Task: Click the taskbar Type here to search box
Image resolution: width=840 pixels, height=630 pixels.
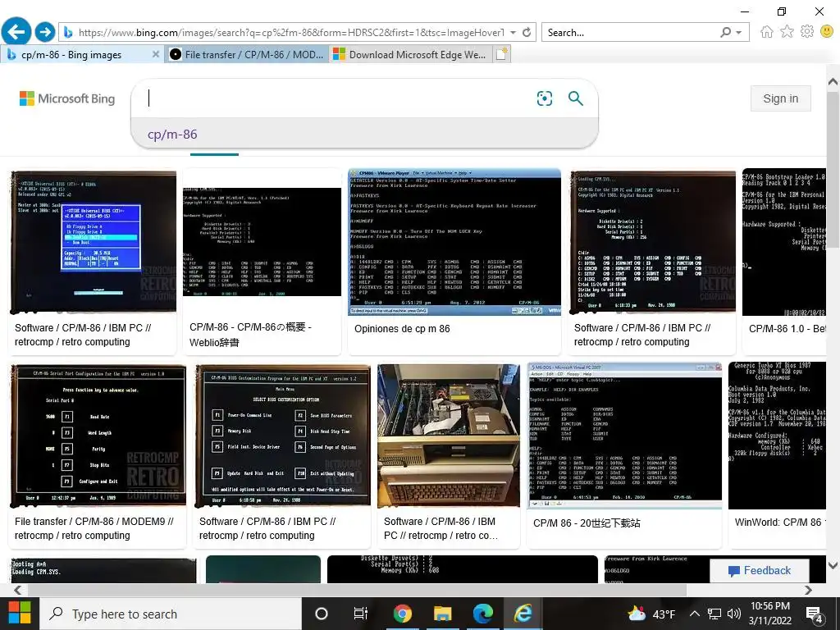Action: pos(171,614)
